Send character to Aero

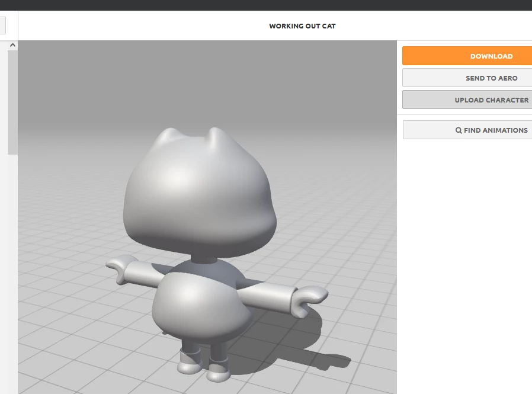pos(467,78)
